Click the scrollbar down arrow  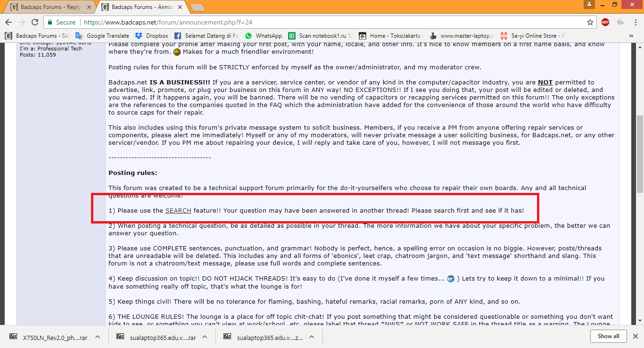point(640,321)
